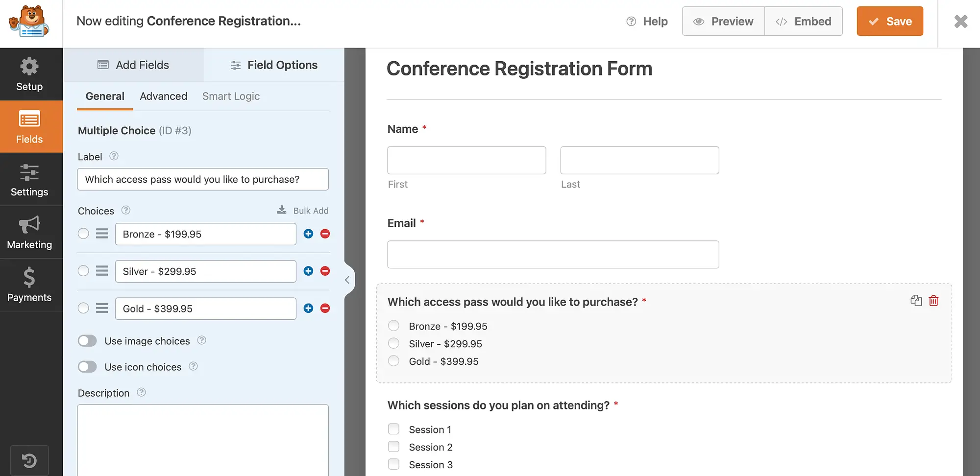Collapse the sidebar panel with arrow
Screen dimensions: 980x476
coord(347,280)
